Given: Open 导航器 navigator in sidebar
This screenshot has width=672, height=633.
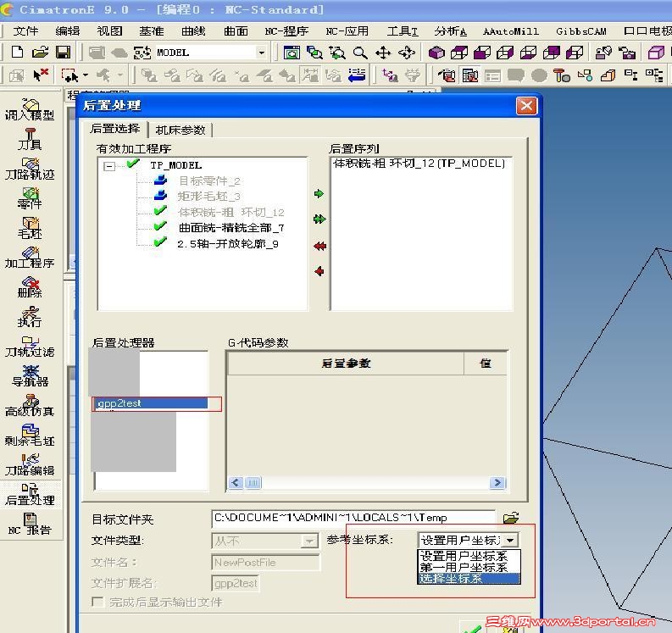Looking at the screenshot, I should click(30, 376).
